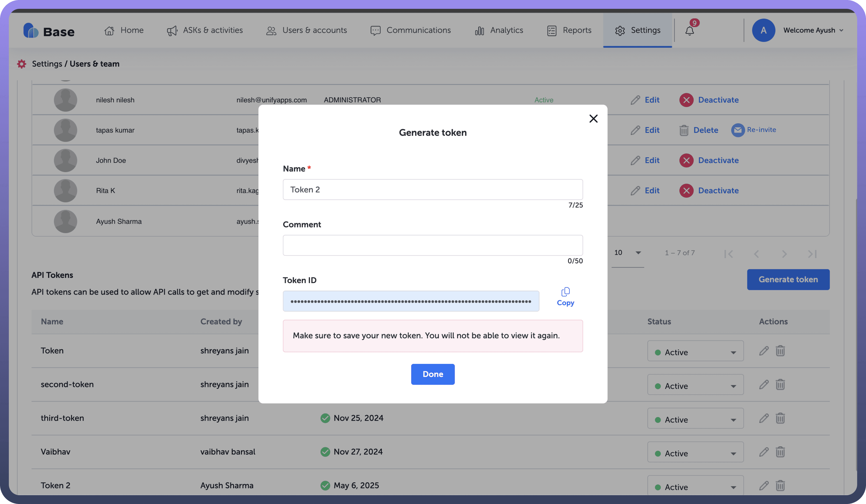Click the Re-invite envelope icon for tapas kumar
Image resolution: width=866 pixels, height=504 pixels.
(737, 130)
